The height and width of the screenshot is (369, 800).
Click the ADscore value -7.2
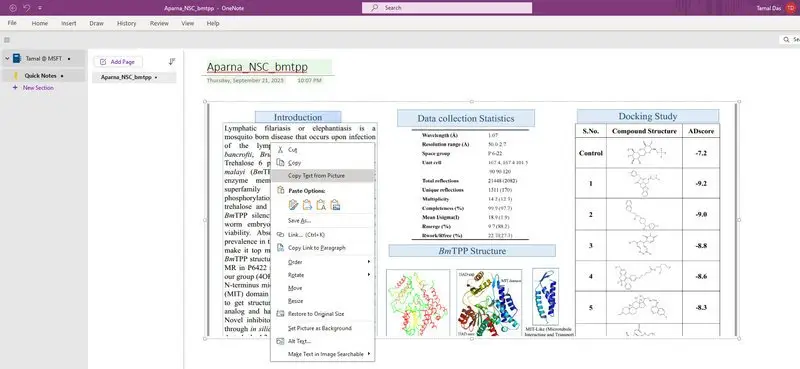click(701, 153)
